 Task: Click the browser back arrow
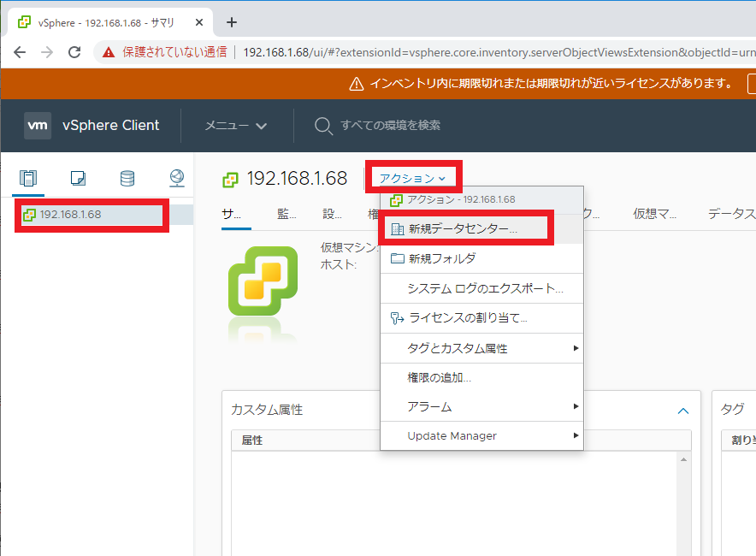[20, 52]
